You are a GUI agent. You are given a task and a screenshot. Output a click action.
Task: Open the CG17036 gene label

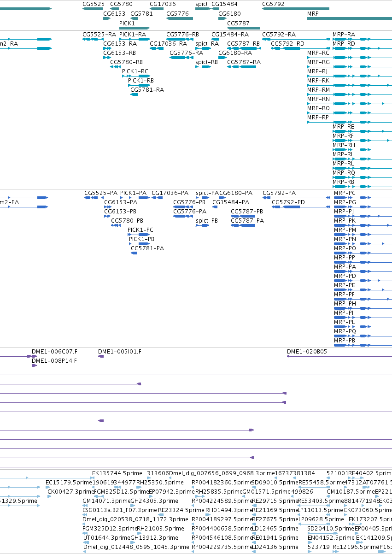pyautogui.click(x=163, y=4)
